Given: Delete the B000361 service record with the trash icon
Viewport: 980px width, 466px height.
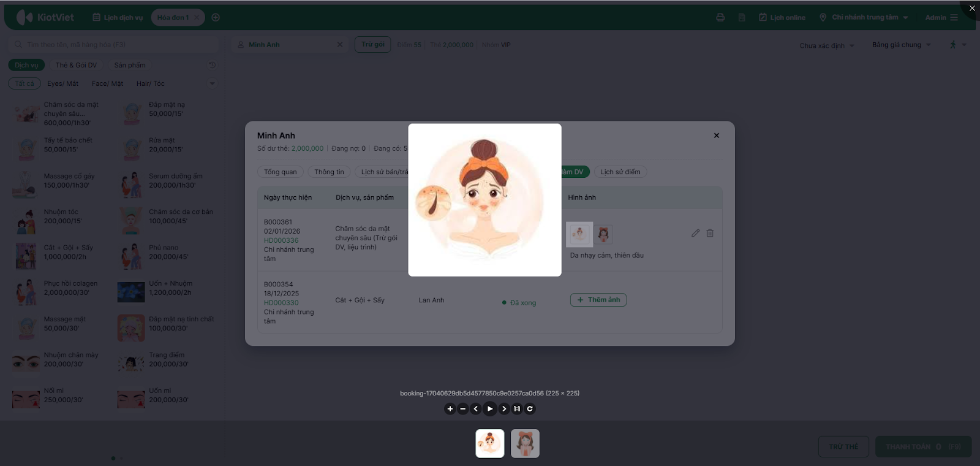Looking at the screenshot, I should point(710,233).
